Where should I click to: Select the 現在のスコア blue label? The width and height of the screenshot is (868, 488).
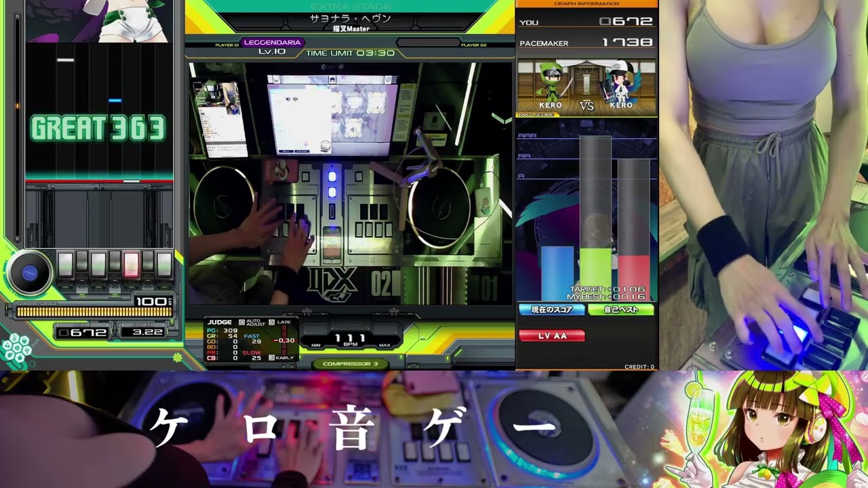[x=551, y=310]
